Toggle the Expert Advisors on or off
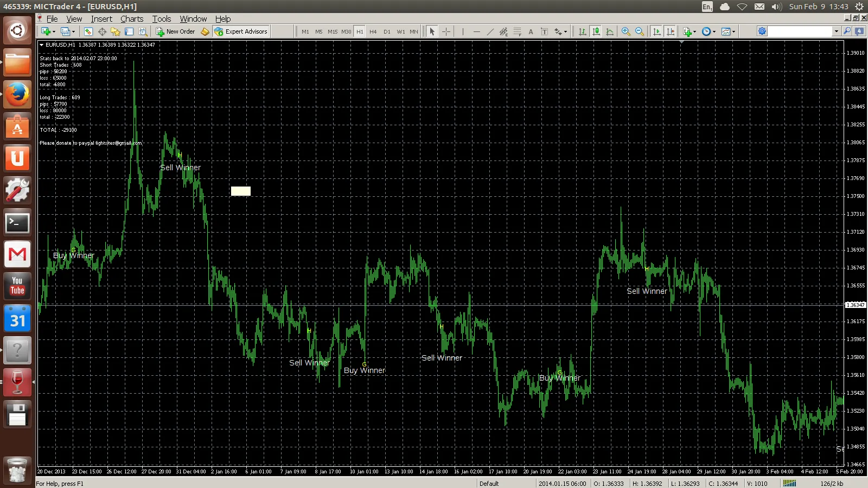The width and height of the screenshot is (868, 488). [241, 31]
